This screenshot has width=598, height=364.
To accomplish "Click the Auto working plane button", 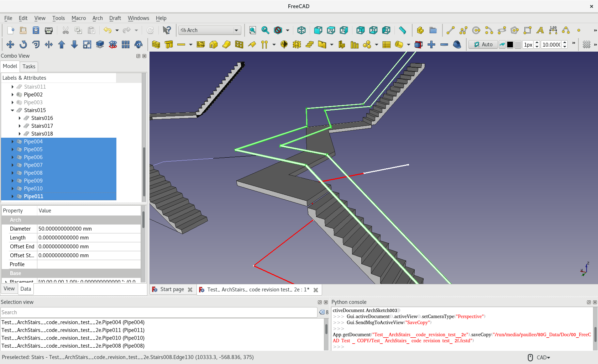I will point(483,44).
